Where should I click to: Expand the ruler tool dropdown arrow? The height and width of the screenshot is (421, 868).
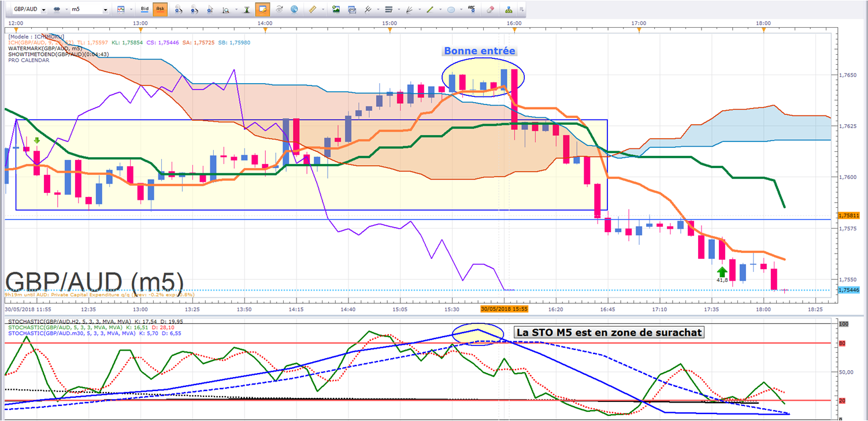324,10
